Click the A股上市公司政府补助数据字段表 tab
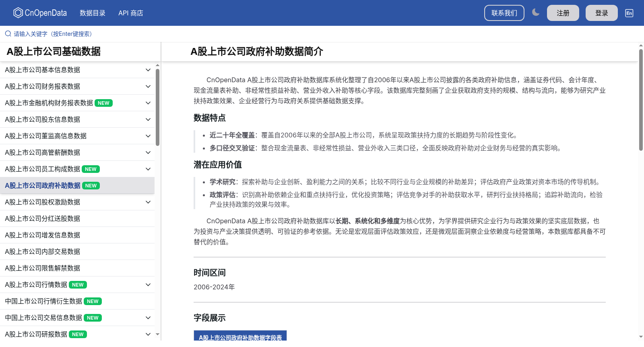Image resolution: width=644 pixels, height=347 pixels. coord(240,337)
